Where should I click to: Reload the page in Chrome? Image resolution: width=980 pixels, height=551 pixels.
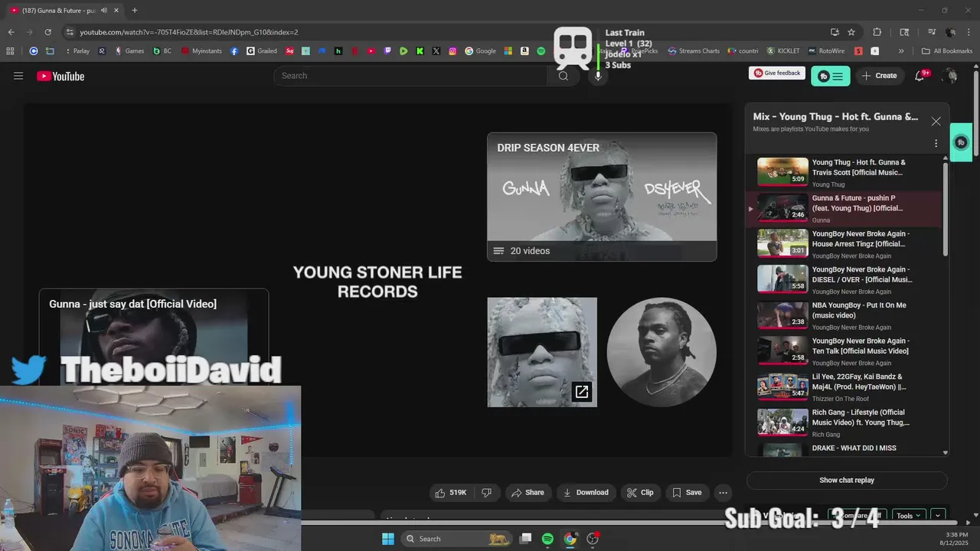(47, 32)
